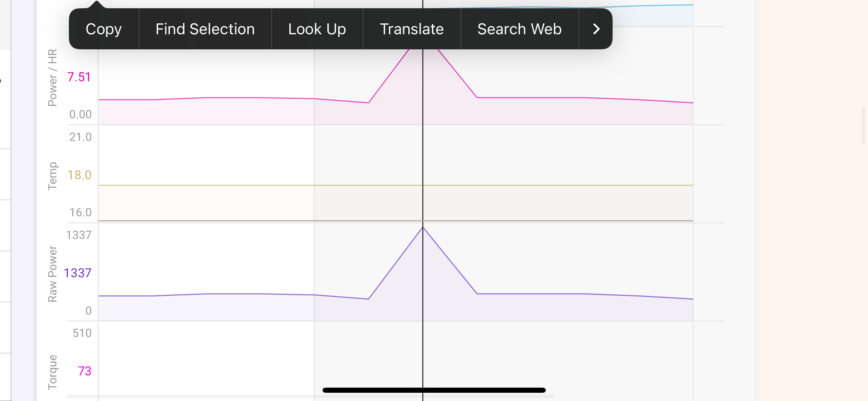Select the Temp axis label
This screenshot has width=868, height=401.
(x=52, y=176)
